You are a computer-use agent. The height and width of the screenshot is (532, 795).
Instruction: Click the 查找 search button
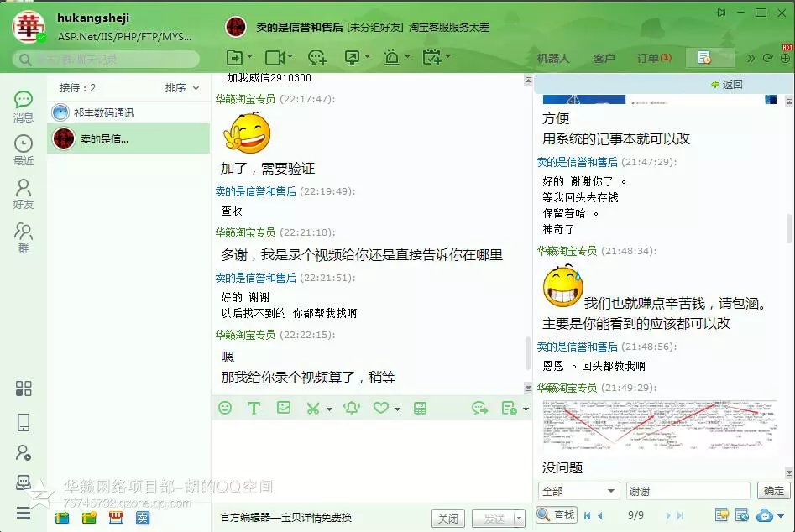click(557, 514)
